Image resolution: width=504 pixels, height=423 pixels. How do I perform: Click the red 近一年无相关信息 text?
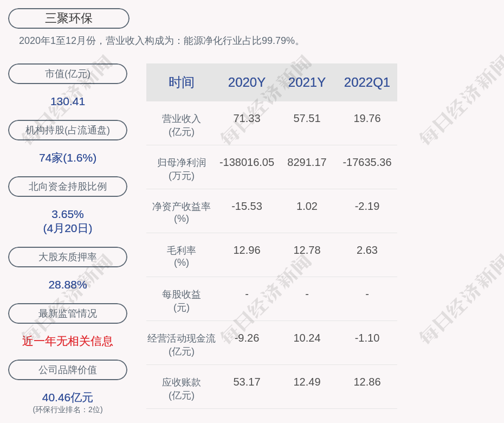coord(68,341)
